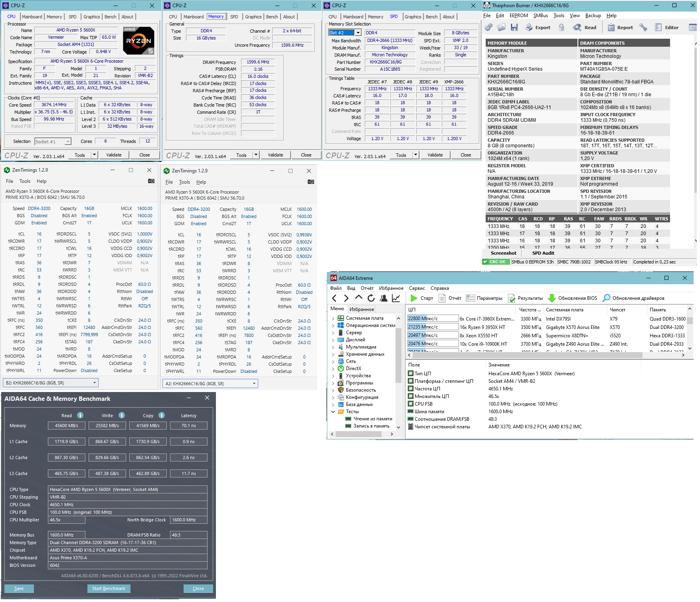Click the info icon beside Write in AIDA64 benchmark
This screenshot has width=700, height=602.
point(122,416)
